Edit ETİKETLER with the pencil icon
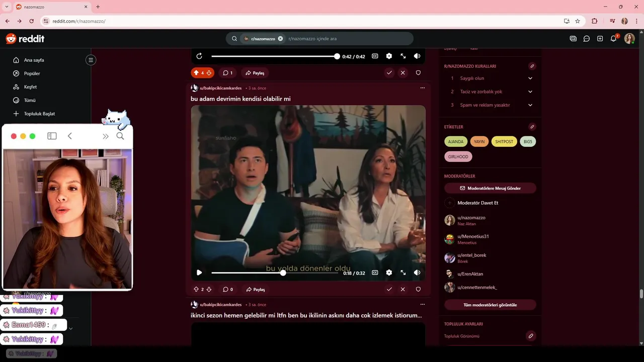This screenshot has height=362, width=644. [x=532, y=127]
